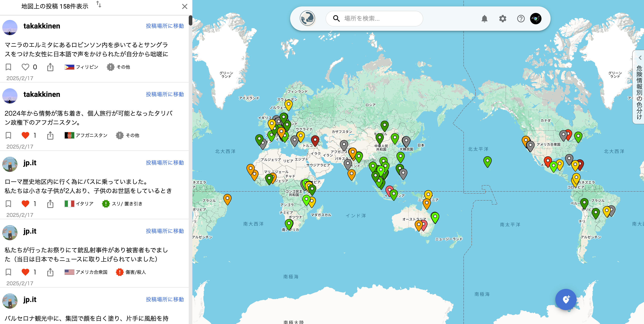Open the user profile avatar menu

(x=536, y=19)
